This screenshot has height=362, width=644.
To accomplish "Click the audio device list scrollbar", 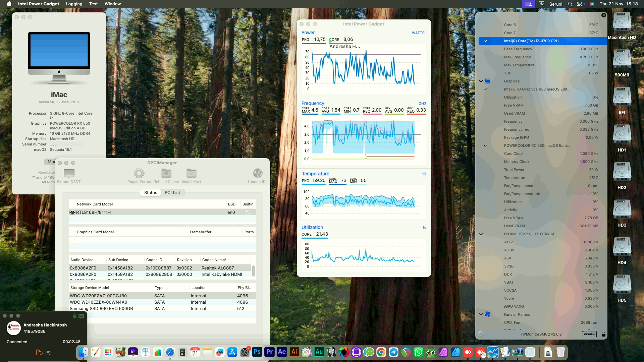I will point(254,271).
